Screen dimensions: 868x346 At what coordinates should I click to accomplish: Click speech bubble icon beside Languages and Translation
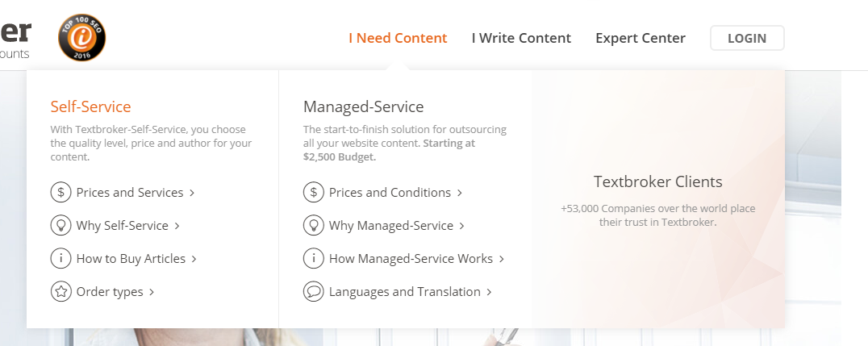point(313,292)
